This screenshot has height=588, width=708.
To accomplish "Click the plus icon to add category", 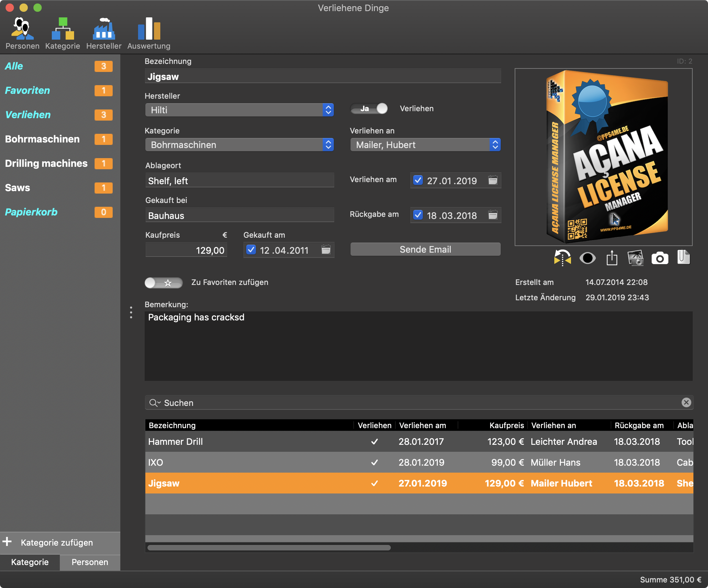I will click(x=7, y=541).
